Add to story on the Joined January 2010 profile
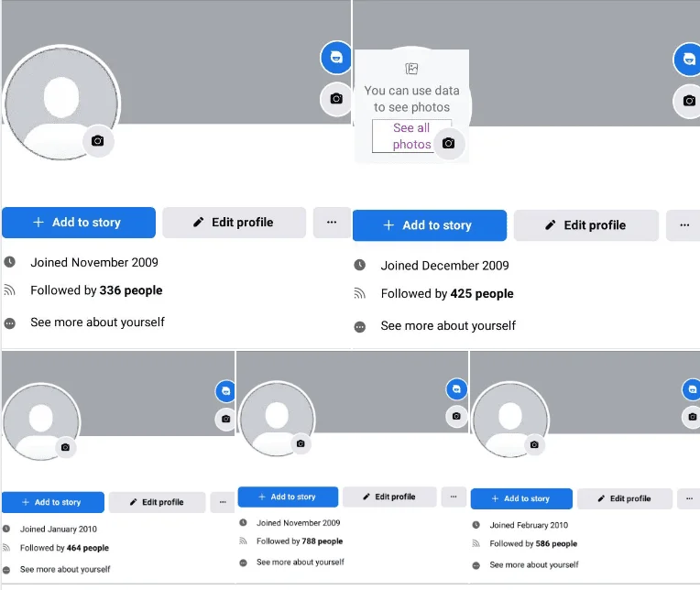Image resolution: width=700 pixels, height=590 pixels. click(x=52, y=502)
